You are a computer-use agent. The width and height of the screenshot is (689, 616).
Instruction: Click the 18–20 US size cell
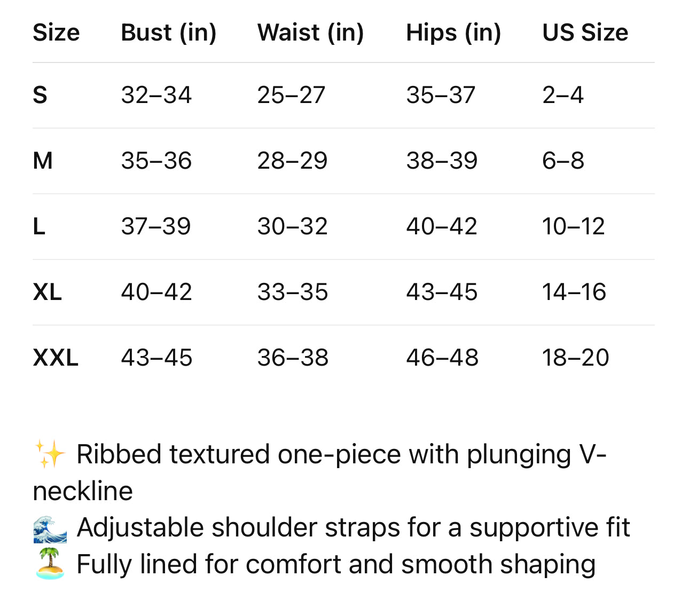tap(575, 358)
